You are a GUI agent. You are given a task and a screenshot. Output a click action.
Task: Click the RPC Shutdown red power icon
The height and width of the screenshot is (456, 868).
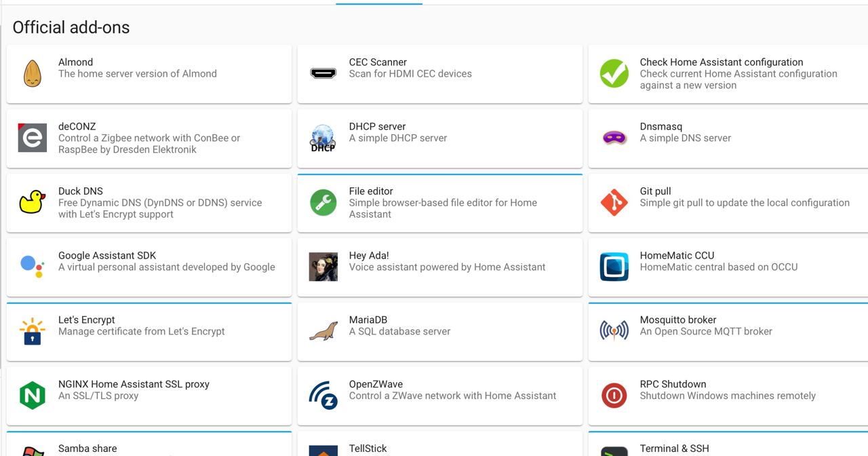pos(614,396)
